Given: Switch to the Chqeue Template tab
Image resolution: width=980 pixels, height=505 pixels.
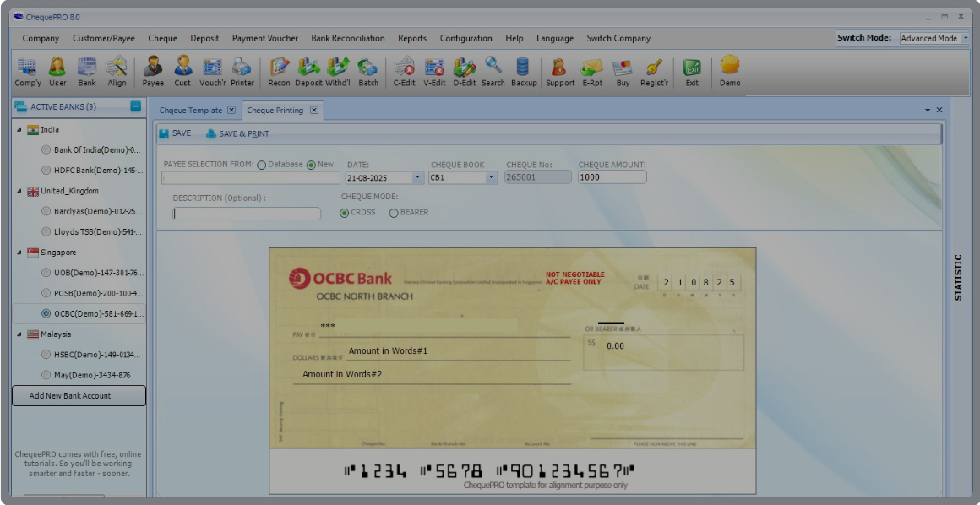Looking at the screenshot, I should click(x=191, y=110).
